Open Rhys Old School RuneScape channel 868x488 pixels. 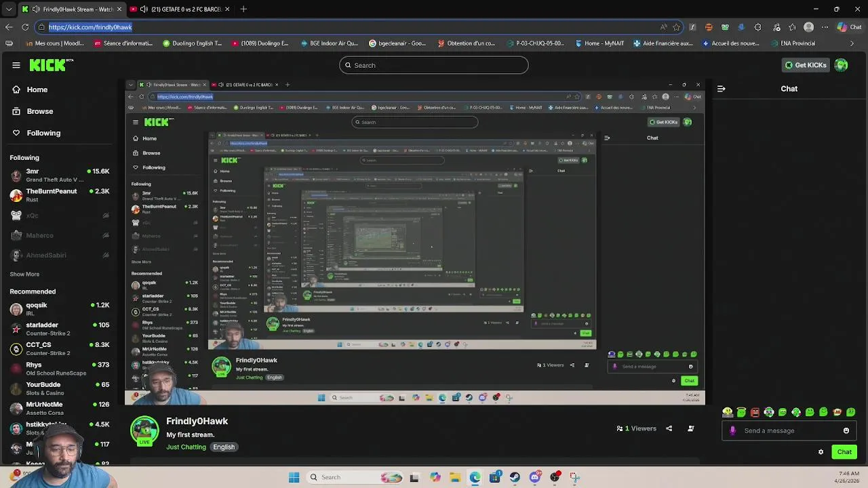(60, 368)
